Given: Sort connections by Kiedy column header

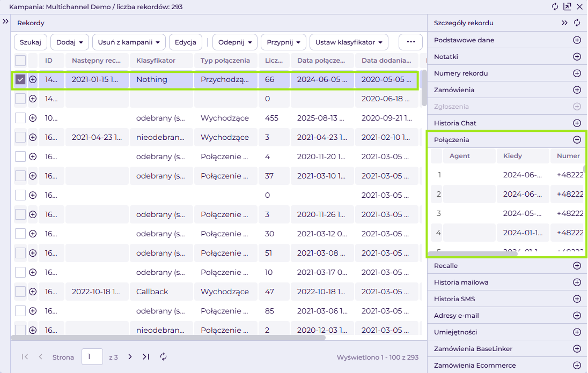Looking at the screenshot, I should coord(523,156).
